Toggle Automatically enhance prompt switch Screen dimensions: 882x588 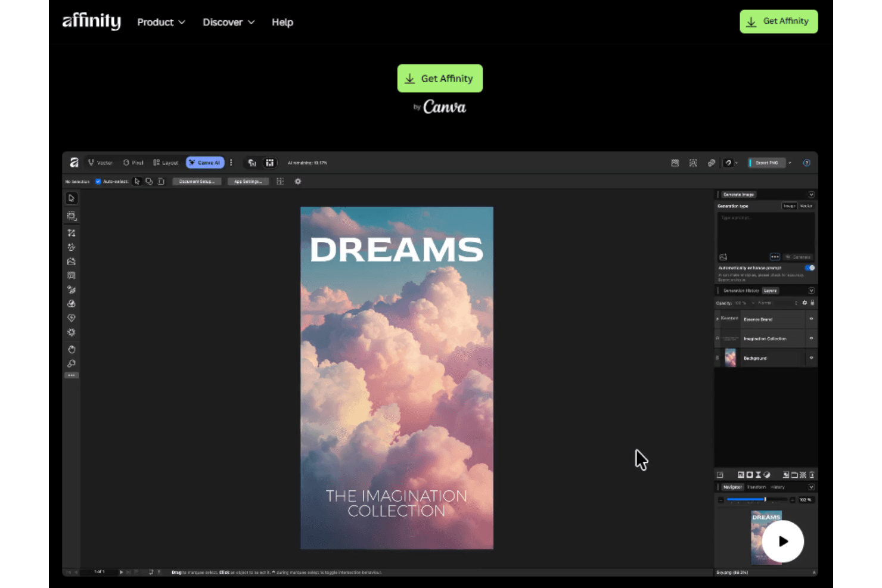[x=810, y=267]
